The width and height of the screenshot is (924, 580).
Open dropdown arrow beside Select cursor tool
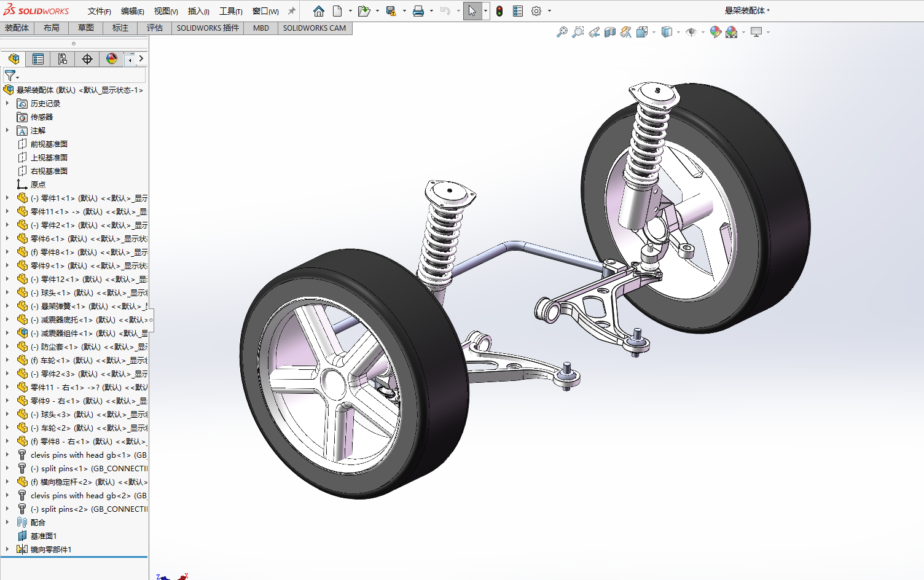point(485,11)
